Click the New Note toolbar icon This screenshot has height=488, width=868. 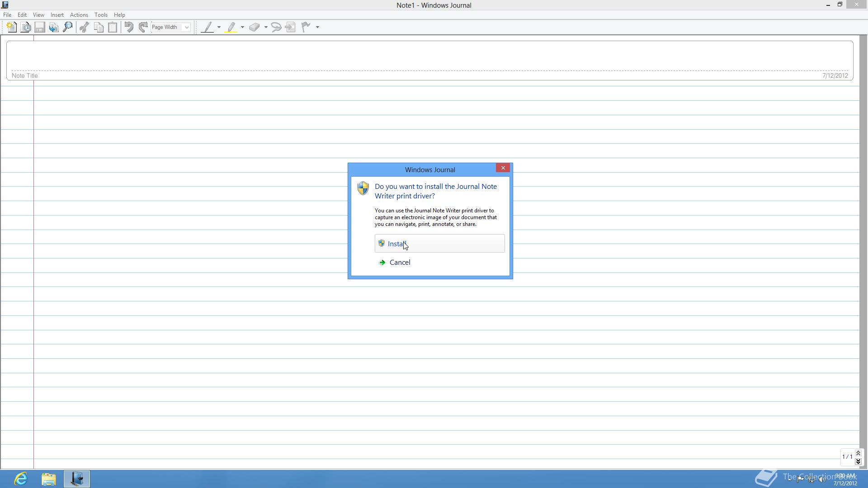pyautogui.click(x=11, y=27)
